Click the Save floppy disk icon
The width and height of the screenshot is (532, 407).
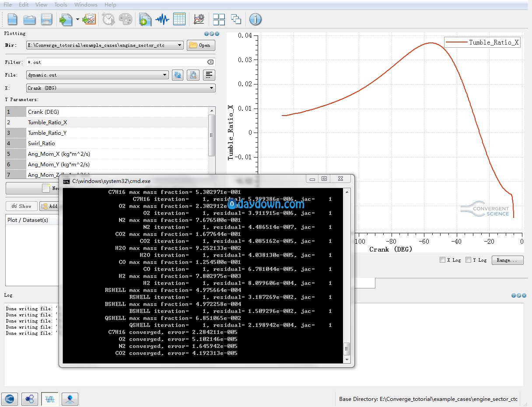pos(46,19)
